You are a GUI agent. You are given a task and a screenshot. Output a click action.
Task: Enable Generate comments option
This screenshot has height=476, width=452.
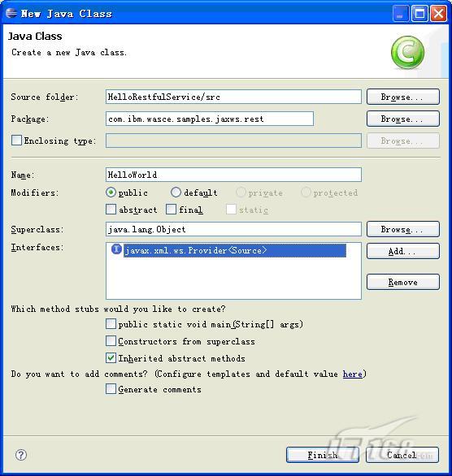[111, 389]
